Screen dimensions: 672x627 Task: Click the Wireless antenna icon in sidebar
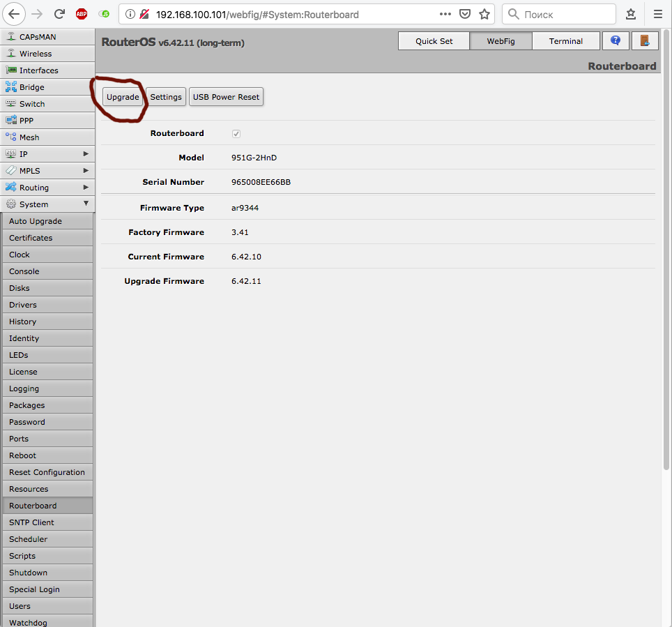[11, 54]
